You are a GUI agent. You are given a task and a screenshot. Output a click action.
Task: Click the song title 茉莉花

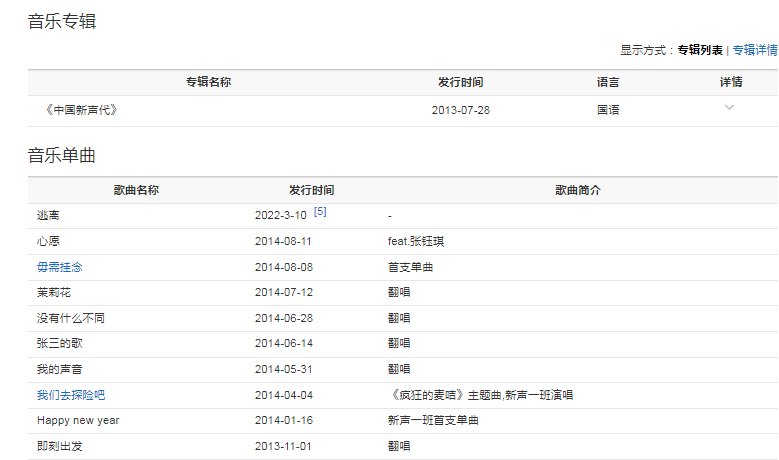click(x=54, y=292)
